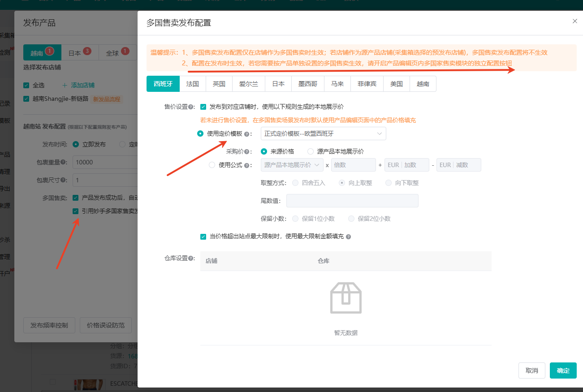Screen dimensions: 583x392
Task: Focus the 尾数值 input field
Action: point(352,201)
